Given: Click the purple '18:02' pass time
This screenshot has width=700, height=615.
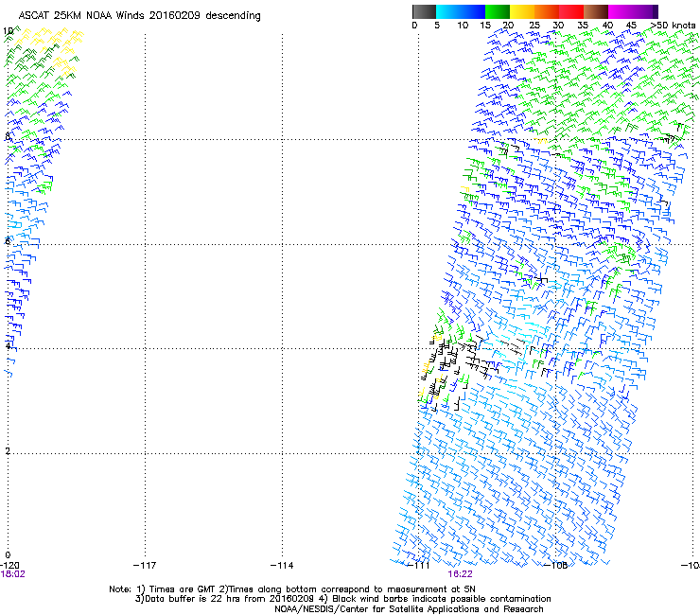Looking at the screenshot, I should pyautogui.click(x=13, y=574).
